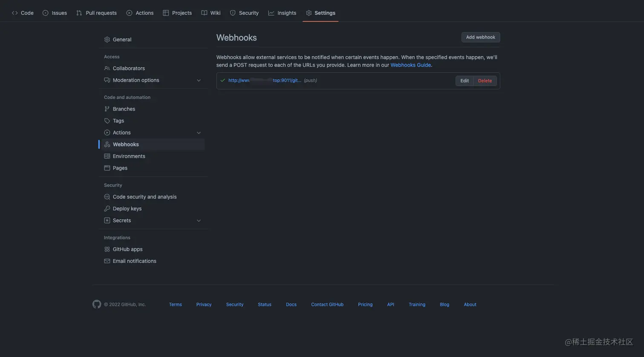Click the Environments server icon

(x=107, y=156)
